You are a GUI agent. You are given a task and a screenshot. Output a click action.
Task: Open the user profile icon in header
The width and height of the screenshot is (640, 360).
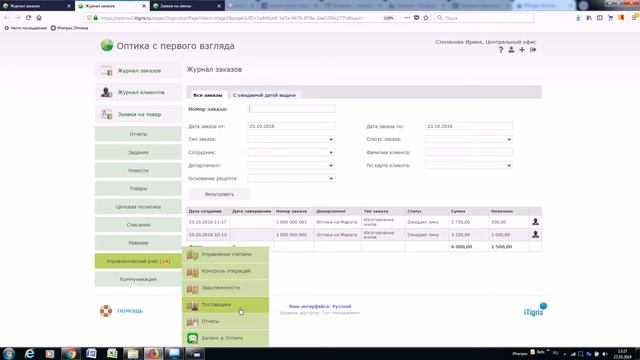coord(511,50)
